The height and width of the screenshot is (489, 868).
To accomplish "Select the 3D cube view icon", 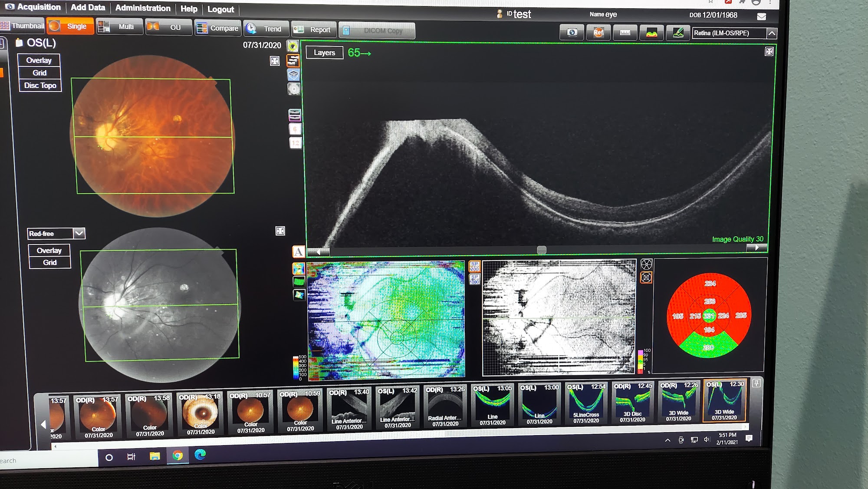I will tap(294, 75).
